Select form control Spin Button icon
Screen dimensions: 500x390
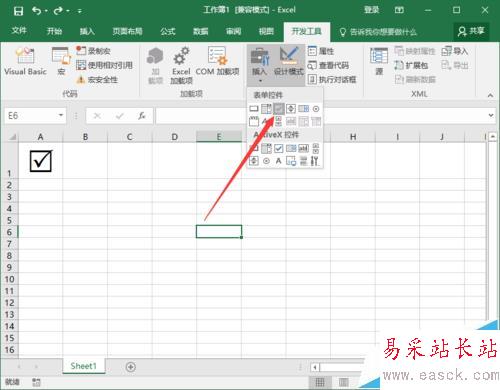291,109
